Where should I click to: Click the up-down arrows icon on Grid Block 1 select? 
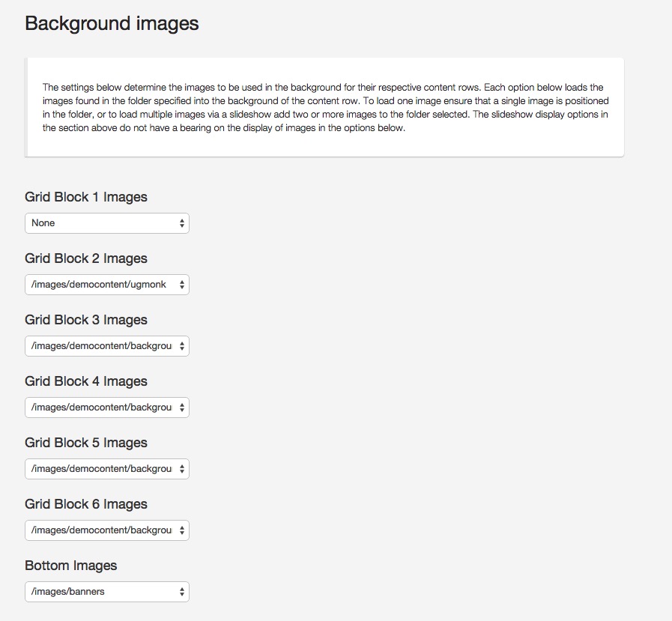pos(182,223)
